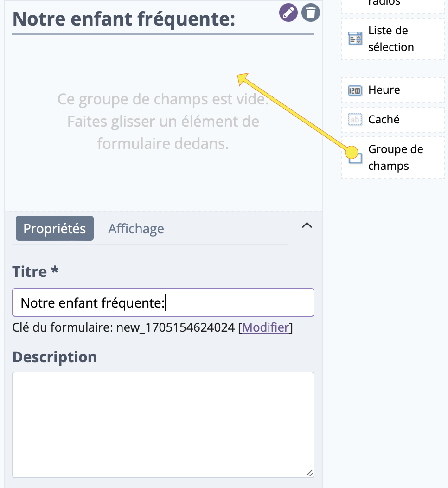The image size is (448, 488).
Task: Open the Affichage tab
Action: click(136, 229)
